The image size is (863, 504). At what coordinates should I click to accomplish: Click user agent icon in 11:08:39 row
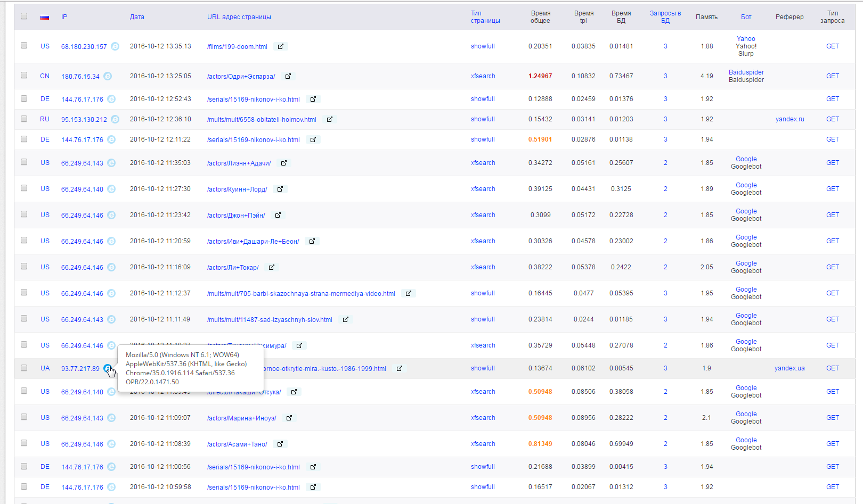(111, 444)
